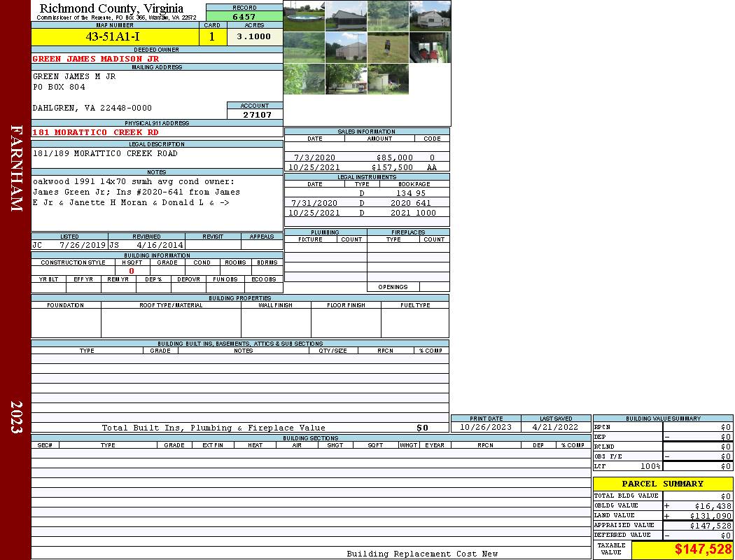Click the map number 43-51A1-I field
This screenshot has width=735, height=560.
click(x=114, y=36)
